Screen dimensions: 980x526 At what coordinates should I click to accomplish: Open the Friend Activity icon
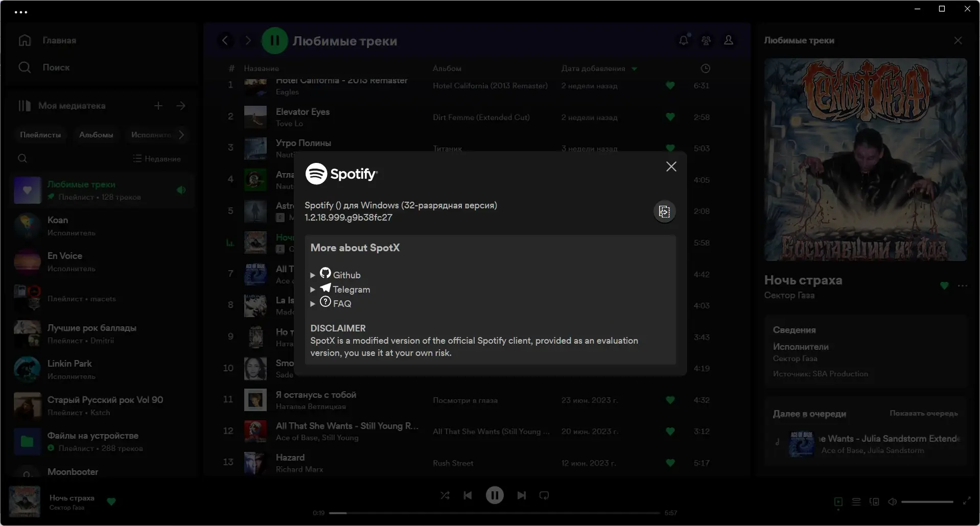coord(706,40)
